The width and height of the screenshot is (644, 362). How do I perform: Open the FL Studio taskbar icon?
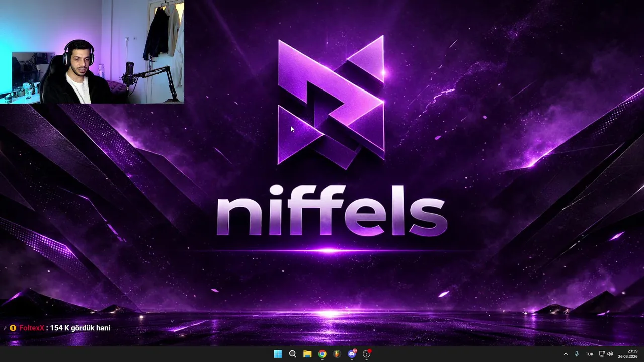click(x=337, y=354)
